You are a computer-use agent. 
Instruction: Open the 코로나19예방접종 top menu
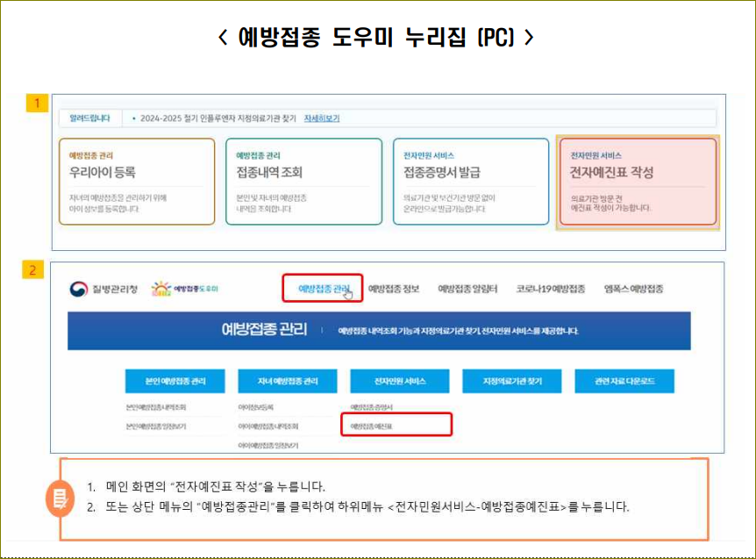(550, 289)
